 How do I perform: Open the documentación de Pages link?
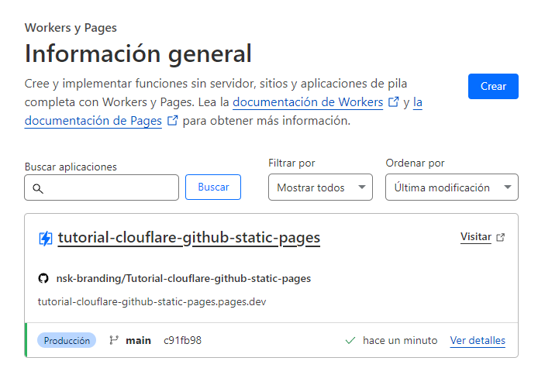coord(93,121)
